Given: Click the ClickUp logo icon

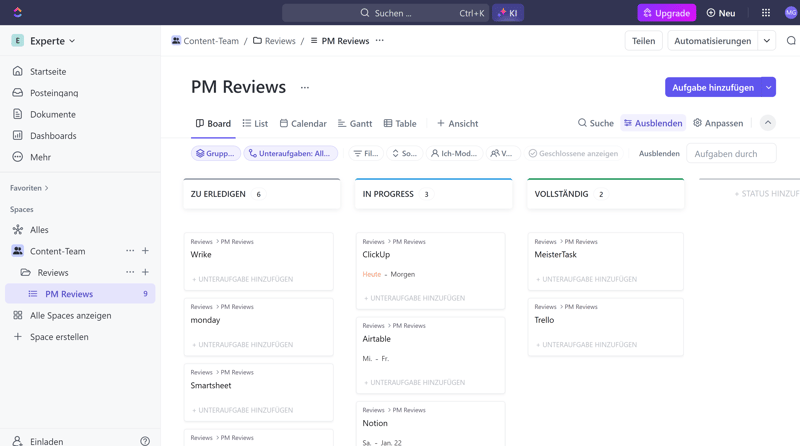Looking at the screenshot, I should [18, 12].
